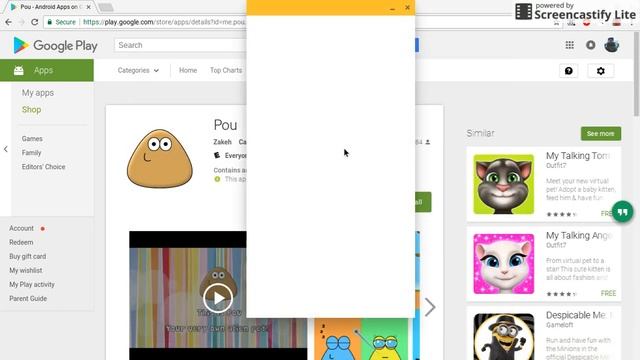Screen dimensions: 640x360
Task: Open My Talking Angela title
Action: coord(579,236)
